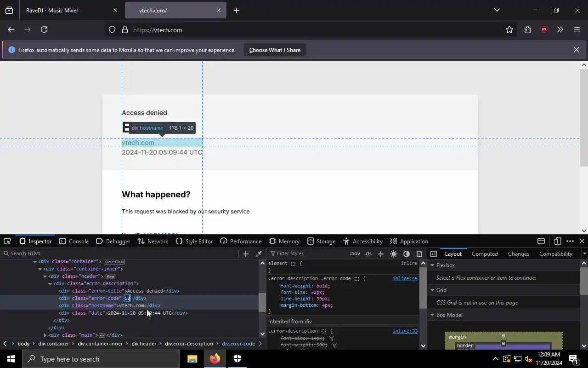Select div.header in breadcrumbs
588x368 pixels.
144,344
